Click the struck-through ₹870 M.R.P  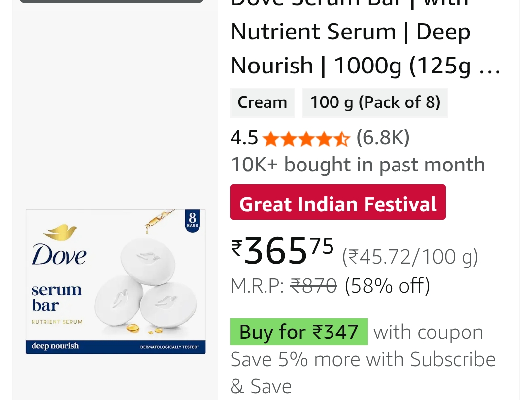tap(313, 285)
